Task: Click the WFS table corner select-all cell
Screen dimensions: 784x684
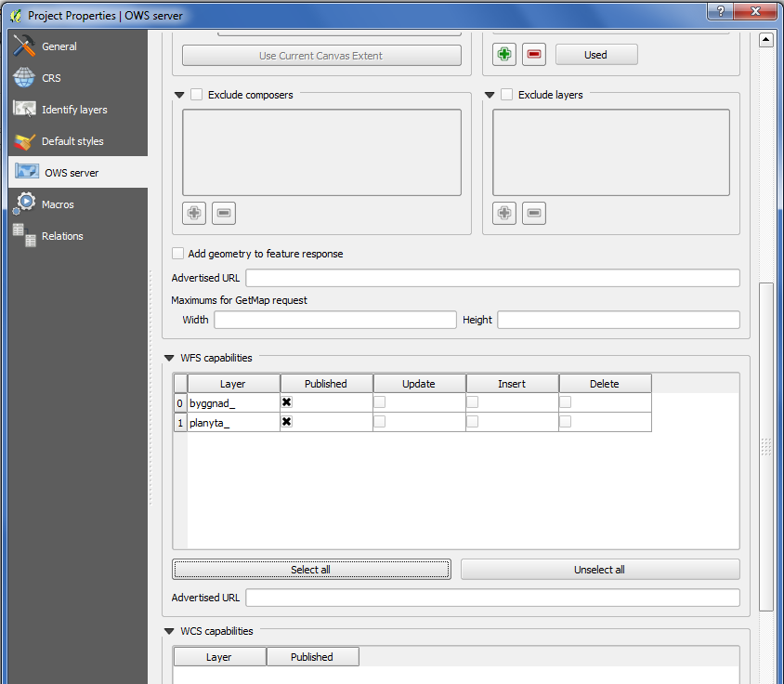Action: (180, 384)
